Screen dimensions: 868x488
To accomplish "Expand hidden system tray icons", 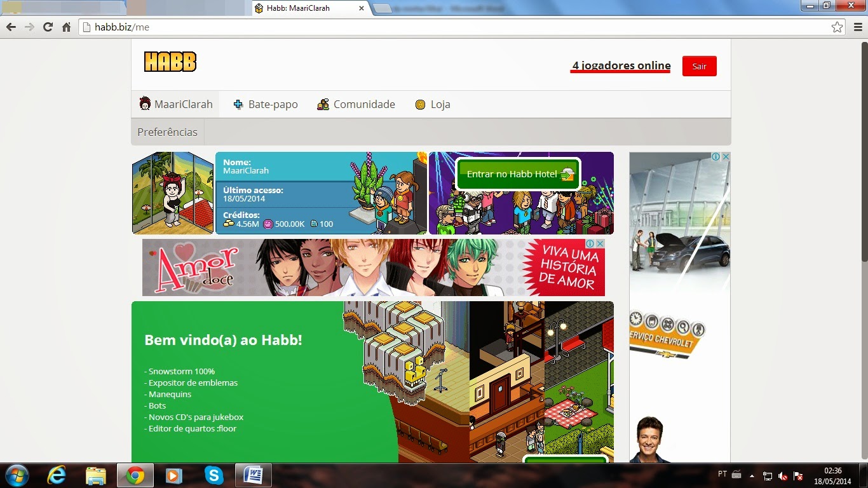I will pos(751,475).
